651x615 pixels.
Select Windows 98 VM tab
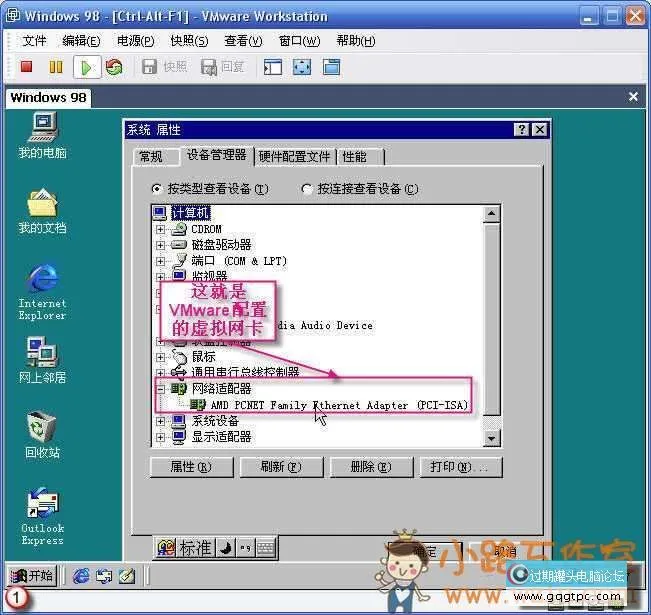[48, 97]
